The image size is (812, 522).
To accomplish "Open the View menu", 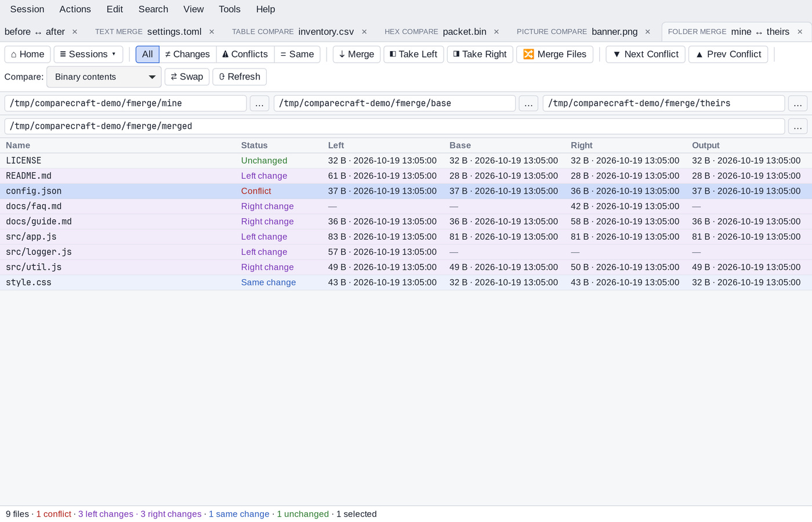I will pos(193,9).
